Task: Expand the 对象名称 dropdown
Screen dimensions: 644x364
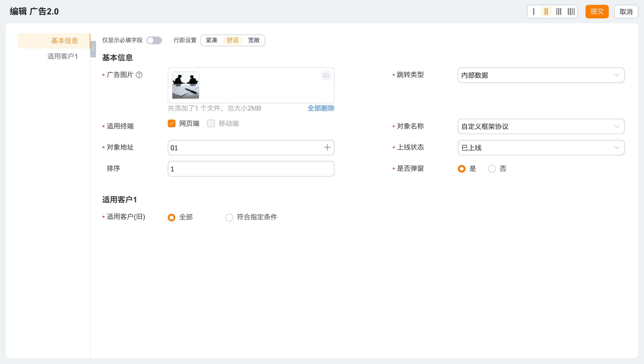Action: pos(541,127)
